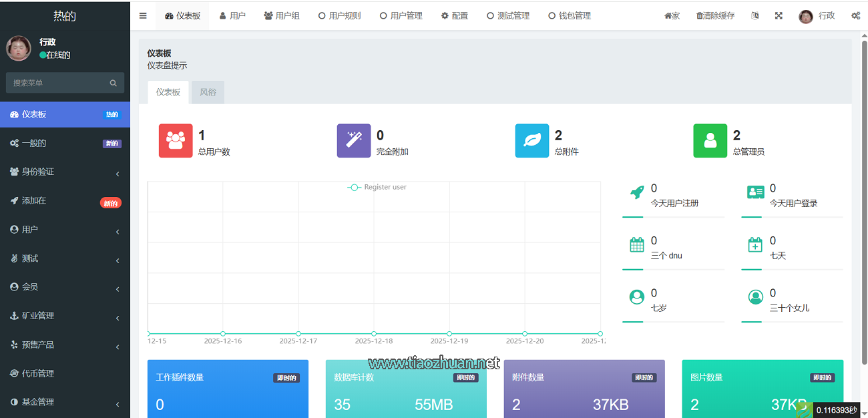
Task: Click the rocket icon for today's registrations
Action: (x=637, y=193)
